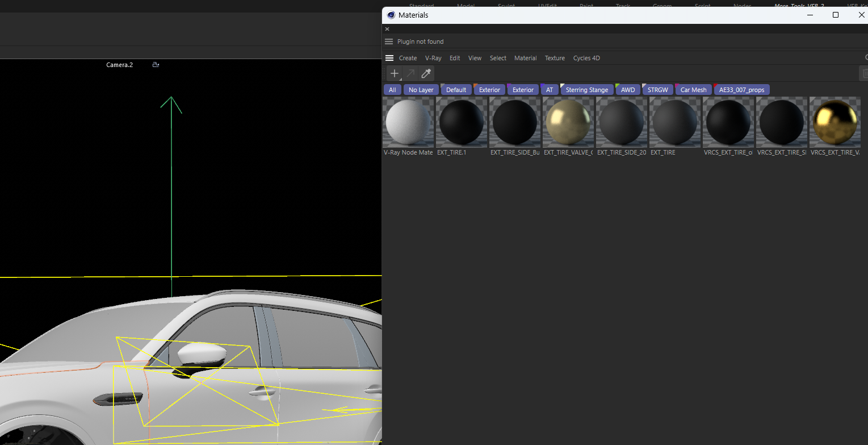868x445 pixels.
Task: Click the add new material plus icon
Action: [395, 73]
